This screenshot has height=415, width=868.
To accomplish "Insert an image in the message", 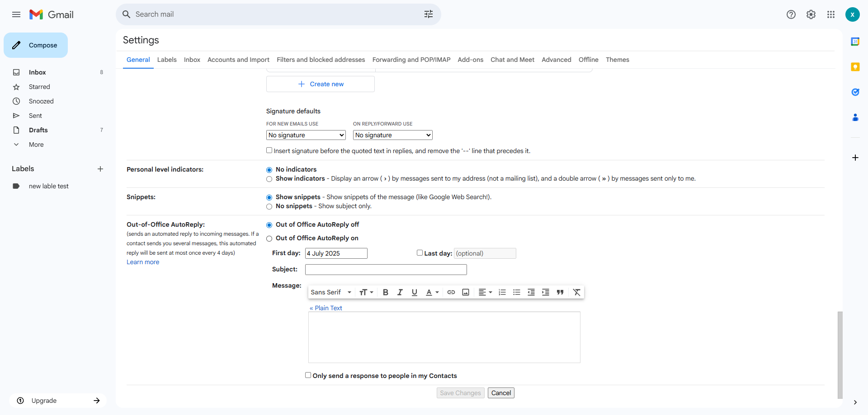I will 466,292.
